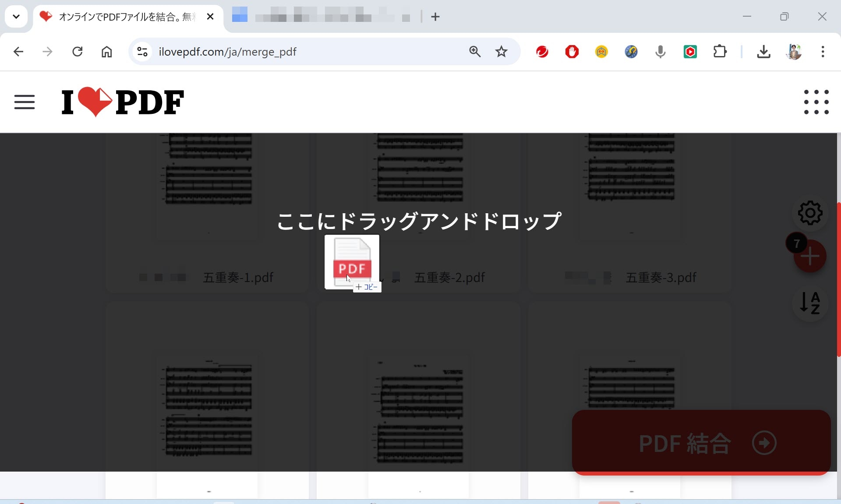Image resolution: width=841 pixels, height=504 pixels.
Task: Switch to the second browser tab
Action: tap(322, 17)
